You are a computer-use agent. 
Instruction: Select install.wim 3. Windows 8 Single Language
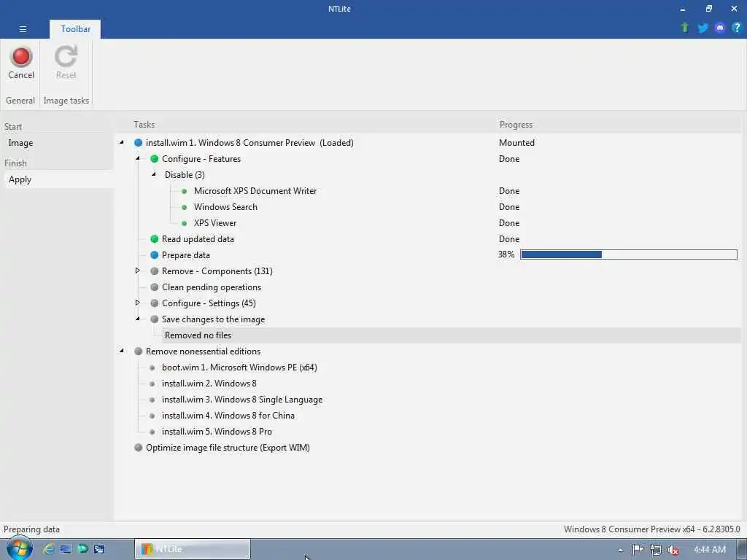[x=242, y=400]
